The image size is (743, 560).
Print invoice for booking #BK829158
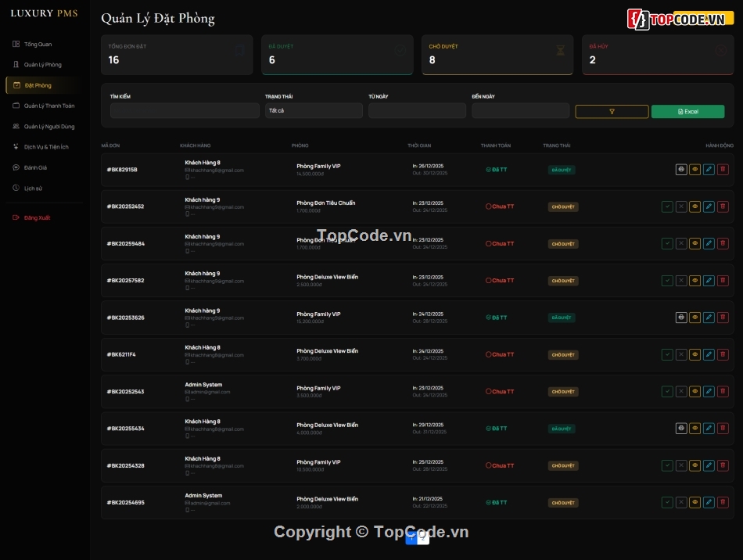point(681,170)
